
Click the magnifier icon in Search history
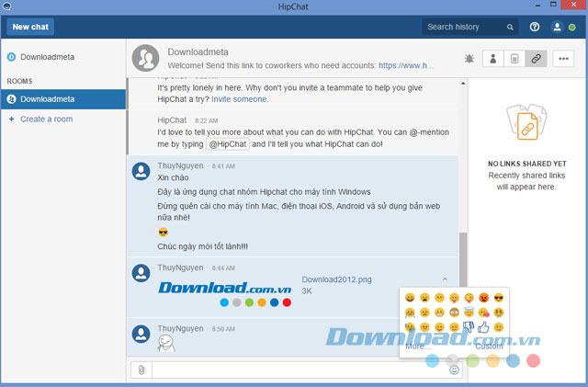(x=510, y=27)
